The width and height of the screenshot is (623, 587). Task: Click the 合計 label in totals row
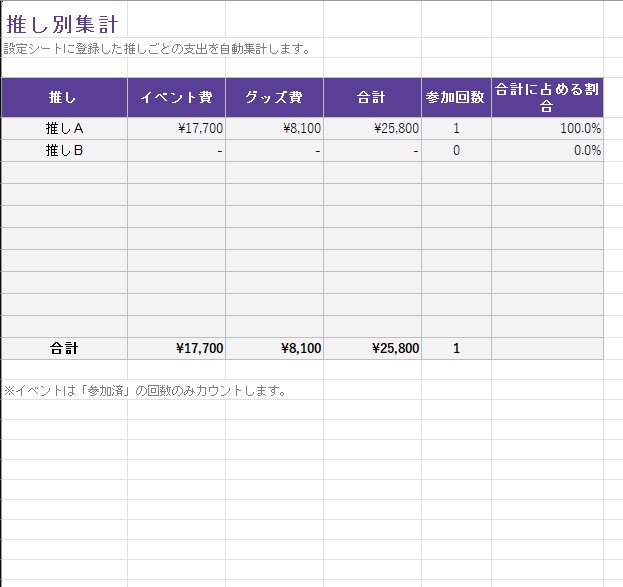(64, 349)
